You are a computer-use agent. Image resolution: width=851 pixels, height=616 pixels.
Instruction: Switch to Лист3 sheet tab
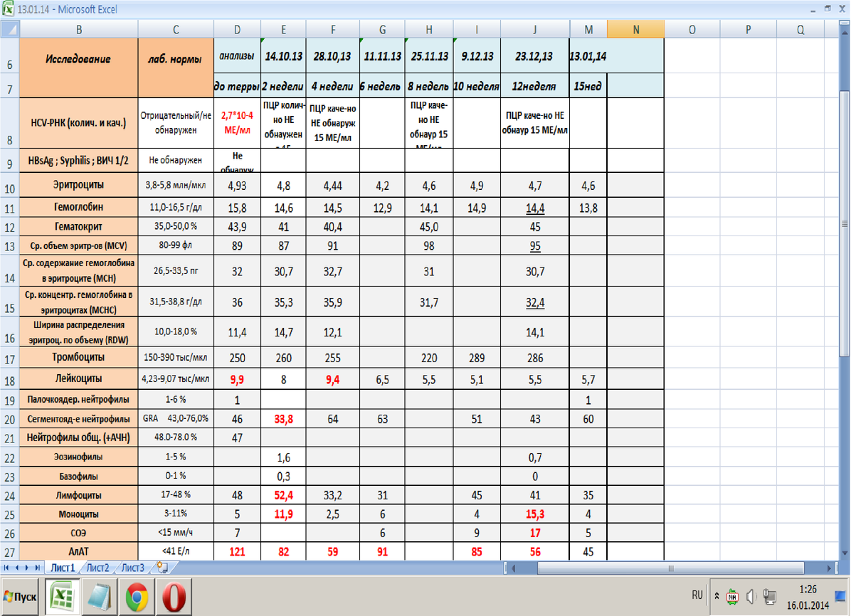[x=133, y=568]
